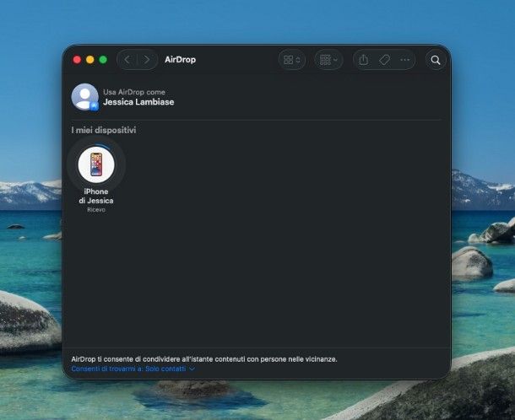Close the AirDrop window
Viewport: 515px width, 420px height.
pyautogui.click(x=77, y=60)
